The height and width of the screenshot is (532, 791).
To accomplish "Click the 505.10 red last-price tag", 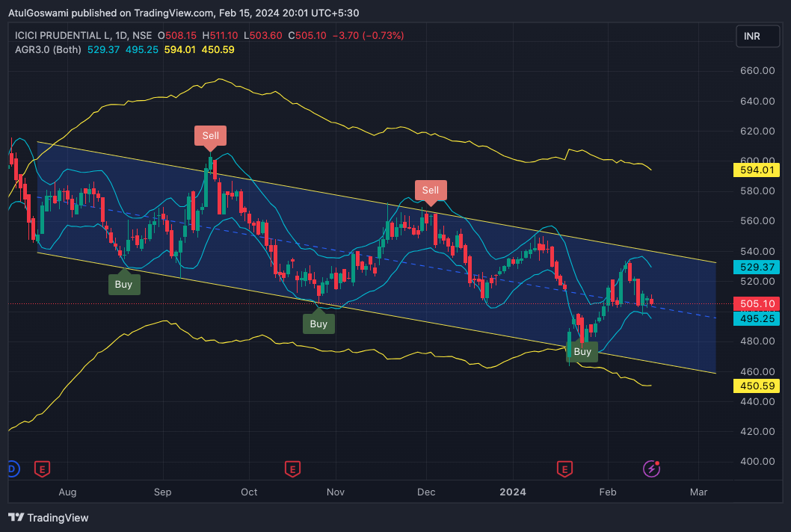I will 757,303.
